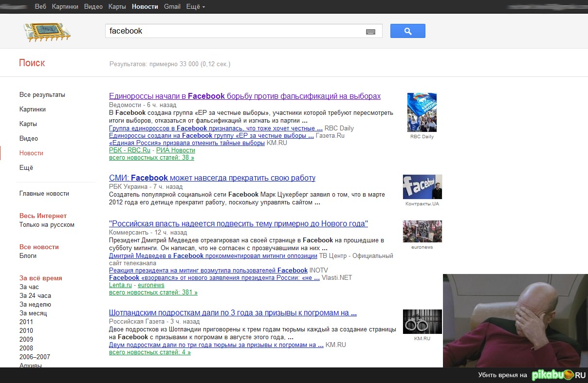Viewport: 588px width, 383px height.
Task: Open the on-screen keyboard icon in search box
Action: pyautogui.click(x=370, y=32)
